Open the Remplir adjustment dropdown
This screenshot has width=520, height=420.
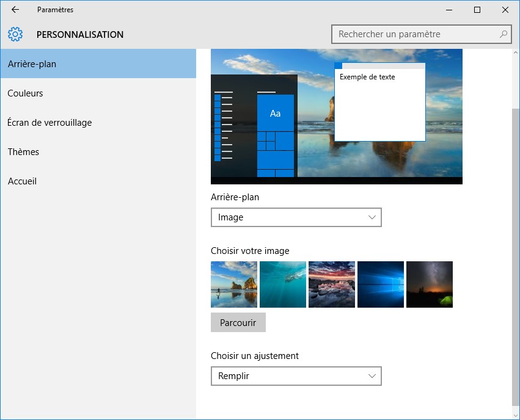point(296,376)
